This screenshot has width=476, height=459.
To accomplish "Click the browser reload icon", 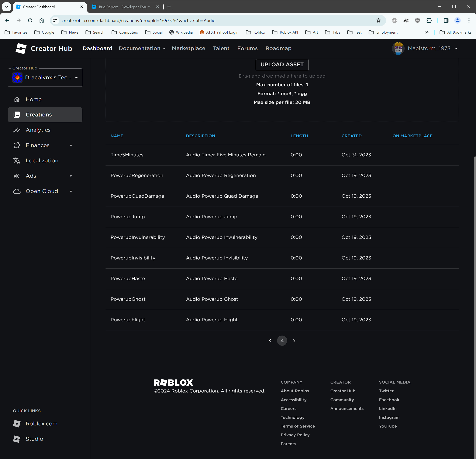I will tap(30, 20).
